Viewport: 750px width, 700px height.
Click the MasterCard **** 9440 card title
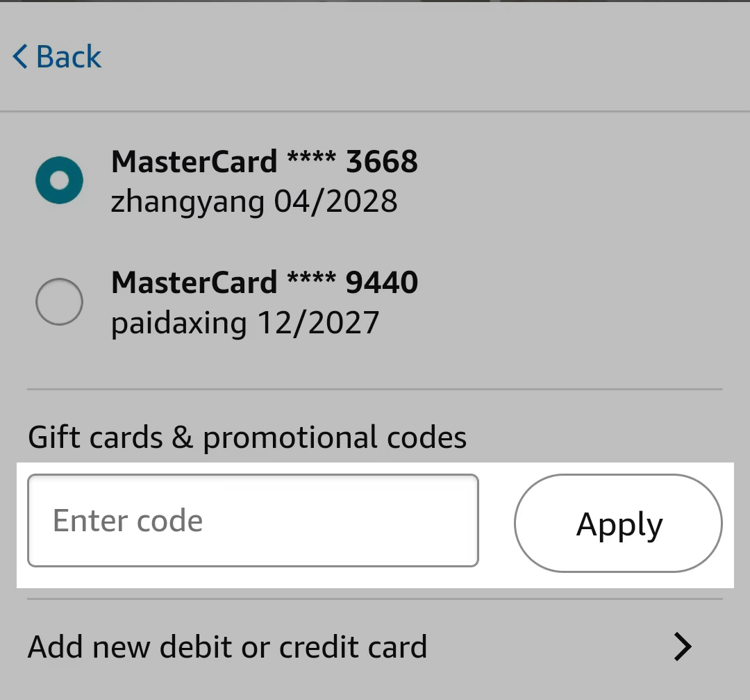(x=264, y=283)
